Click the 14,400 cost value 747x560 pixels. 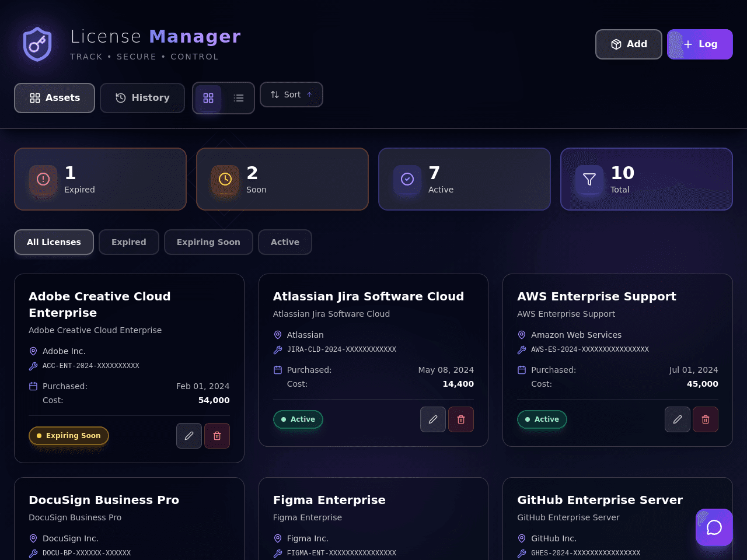tap(458, 384)
